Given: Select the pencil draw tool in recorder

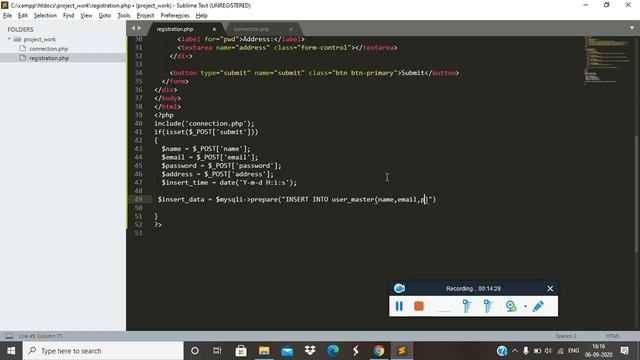Looking at the screenshot, I should (538, 306).
